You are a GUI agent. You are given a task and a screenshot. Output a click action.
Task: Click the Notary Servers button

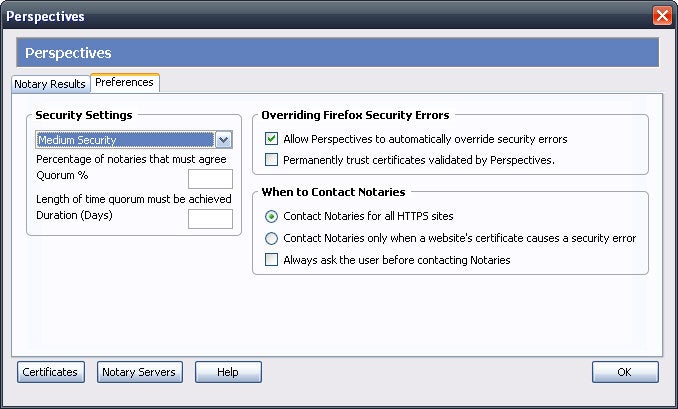point(140,372)
